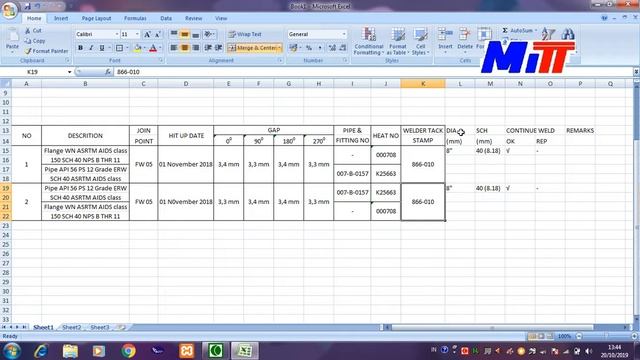Click AutoSum
This screenshot has width=640, height=360.
(517, 31)
